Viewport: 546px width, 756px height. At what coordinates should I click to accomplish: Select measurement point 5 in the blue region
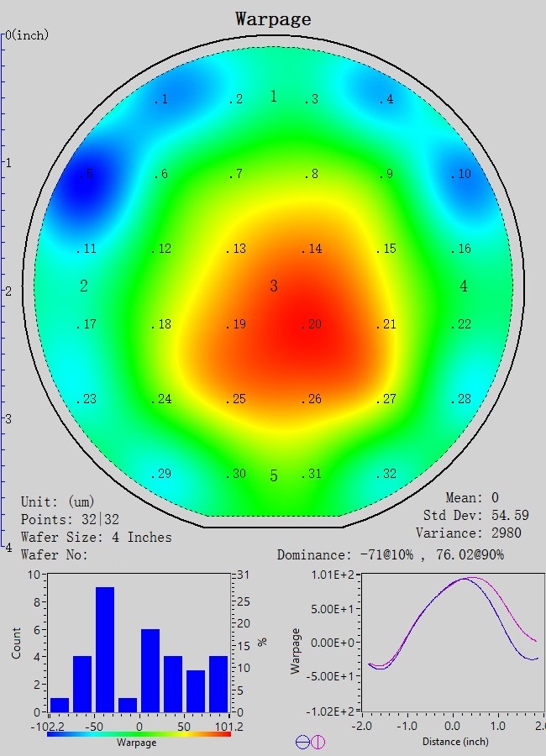pyautogui.click(x=87, y=175)
